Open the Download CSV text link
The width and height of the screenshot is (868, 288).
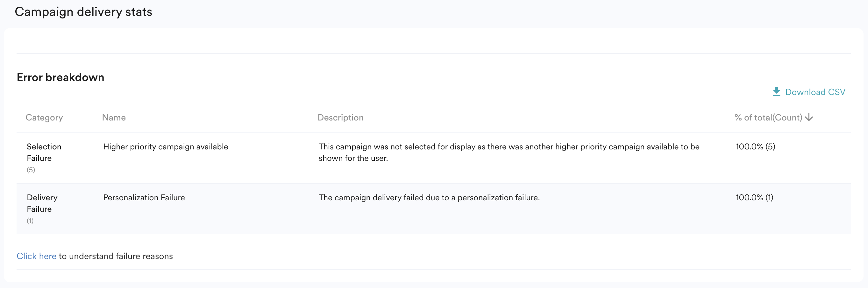815,92
